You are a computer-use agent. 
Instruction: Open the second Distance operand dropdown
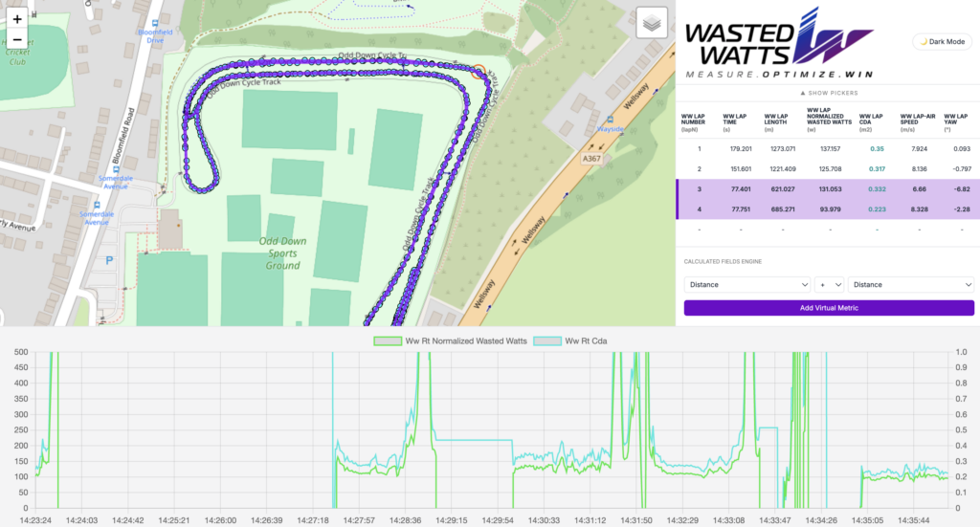pos(911,285)
